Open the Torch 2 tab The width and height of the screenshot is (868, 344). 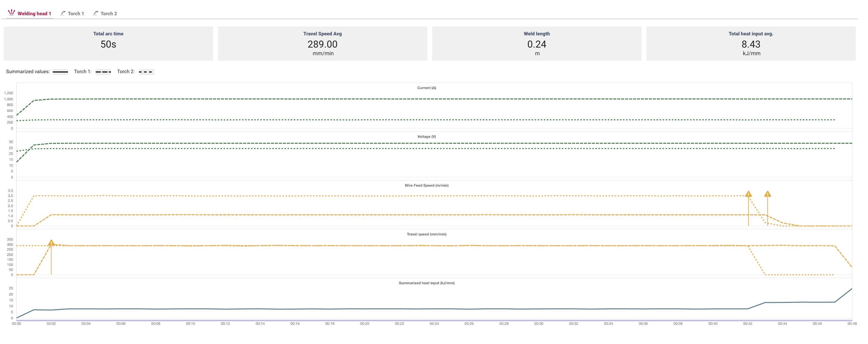coord(105,13)
